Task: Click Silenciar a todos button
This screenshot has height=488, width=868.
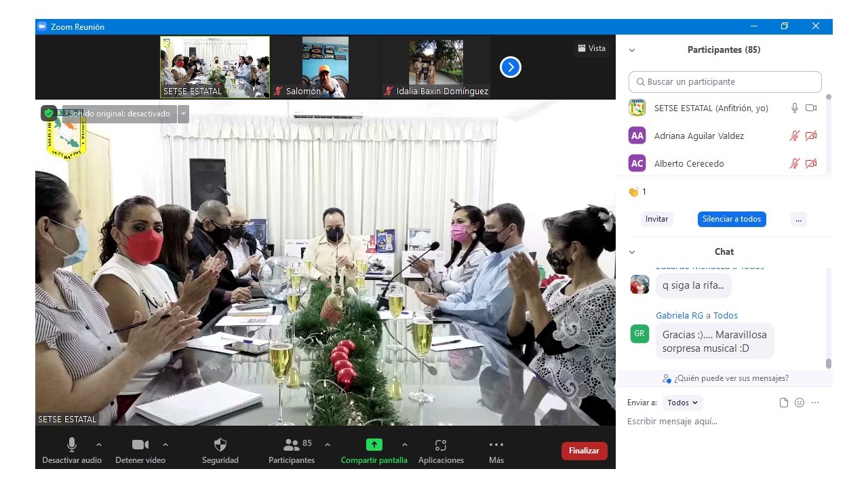Action: pyautogui.click(x=732, y=219)
